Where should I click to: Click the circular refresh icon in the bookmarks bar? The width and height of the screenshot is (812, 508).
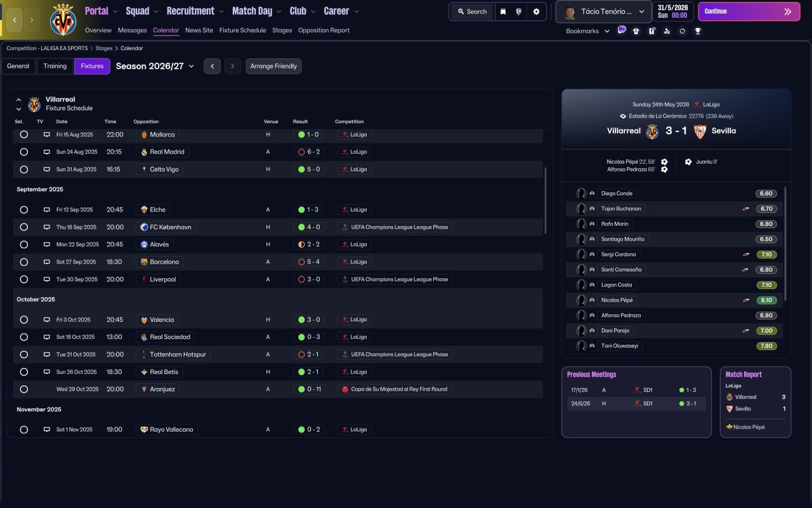click(682, 31)
